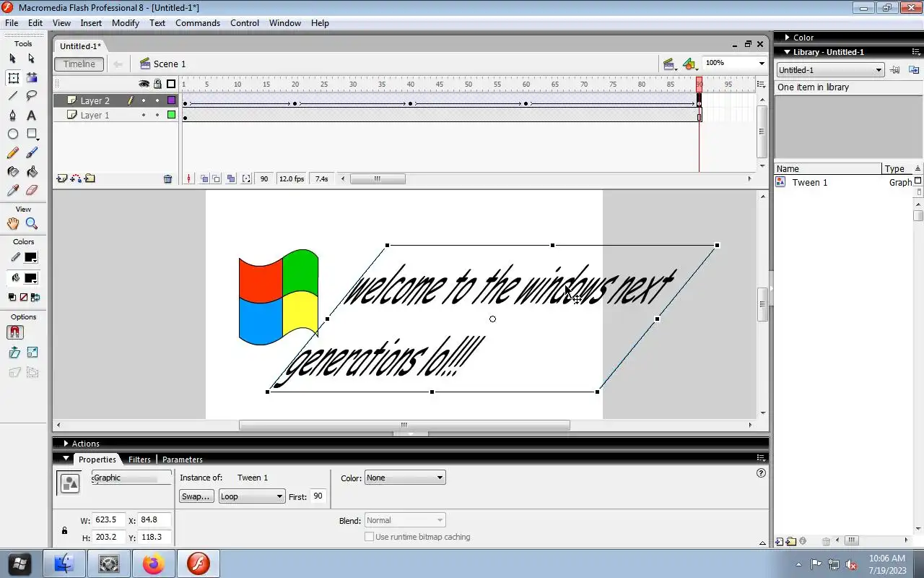The width and height of the screenshot is (924, 578).
Task: Select the Hand tool
Action: (12, 224)
